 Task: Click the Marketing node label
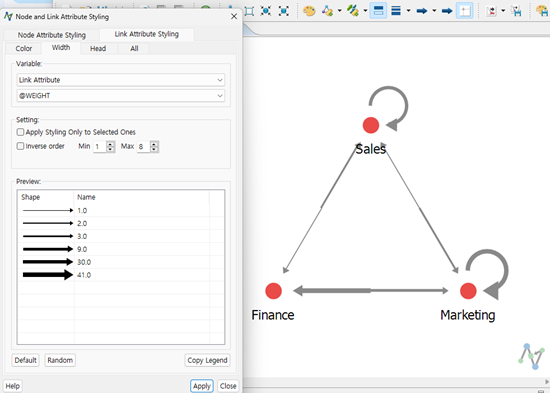(x=468, y=315)
